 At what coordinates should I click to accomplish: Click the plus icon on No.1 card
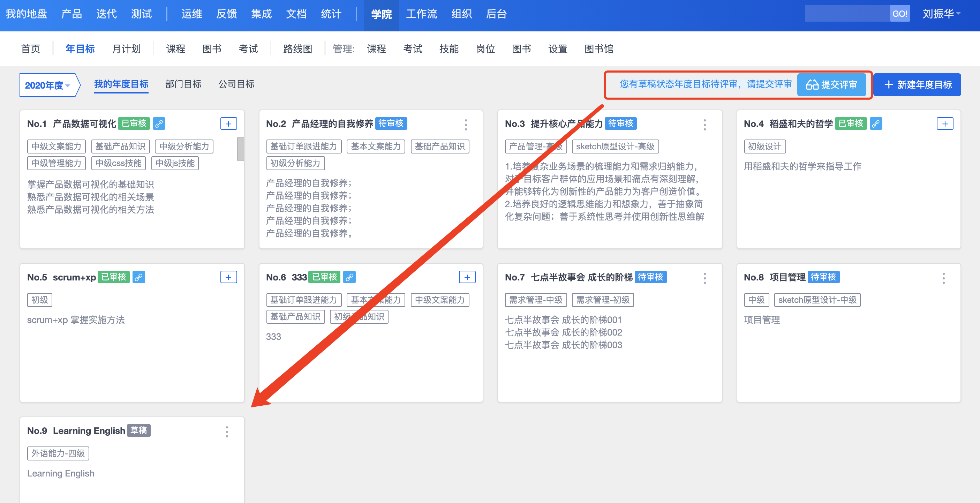point(229,124)
